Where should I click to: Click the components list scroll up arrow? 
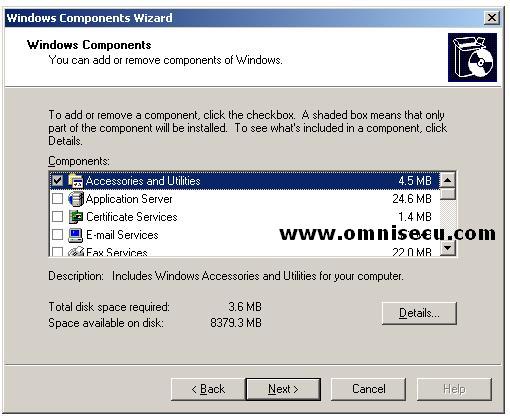(x=448, y=180)
